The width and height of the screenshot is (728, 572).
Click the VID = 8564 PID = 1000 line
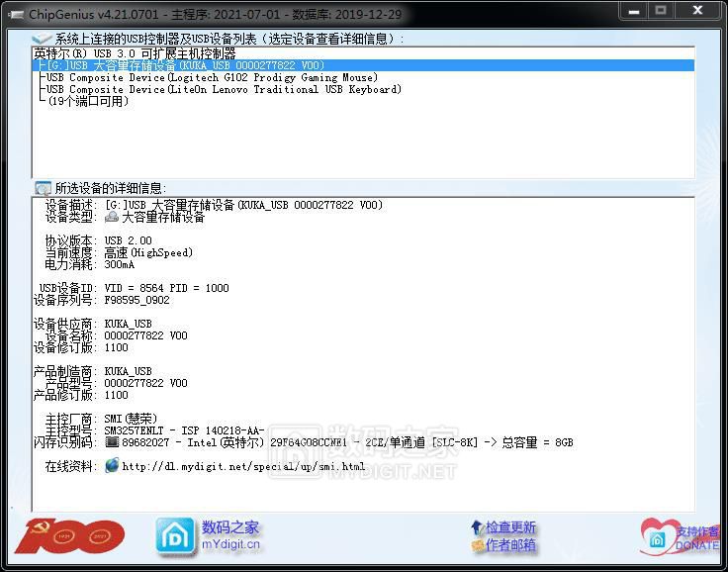click(167, 288)
